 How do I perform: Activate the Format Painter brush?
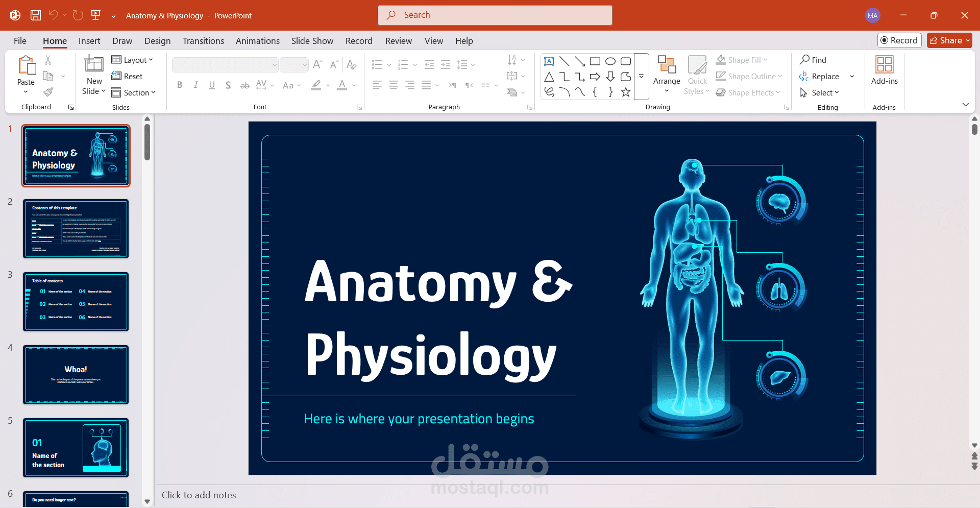(48, 92)
